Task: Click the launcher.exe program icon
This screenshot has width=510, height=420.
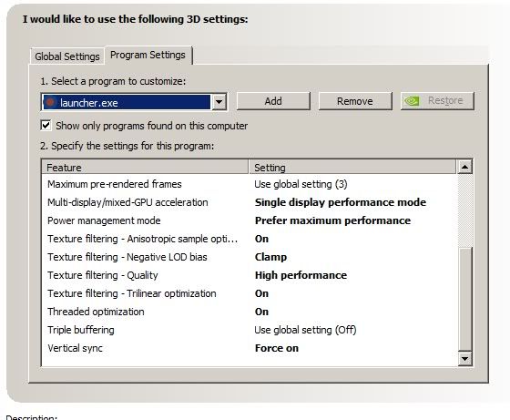Action: tap(50, 102)
